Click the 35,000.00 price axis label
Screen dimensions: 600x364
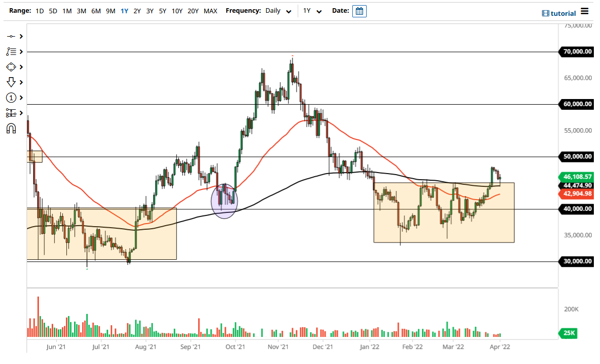pos(578,235)
